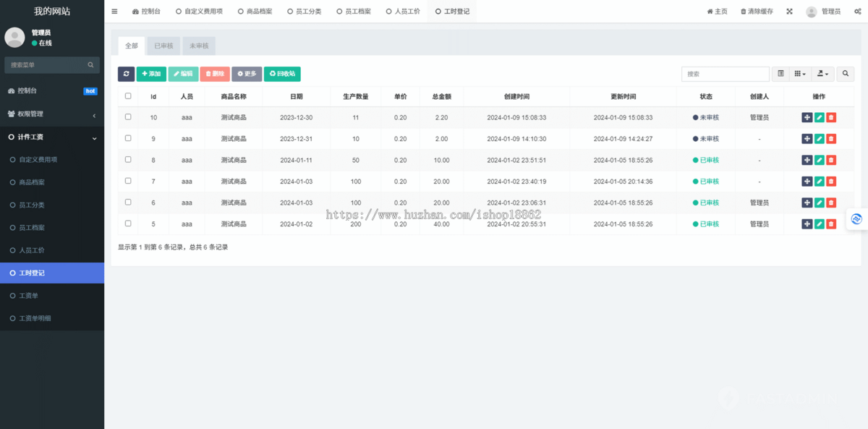Click the green 添加 (Add) button
Screen dimensions: 868x429
point(150,74)
